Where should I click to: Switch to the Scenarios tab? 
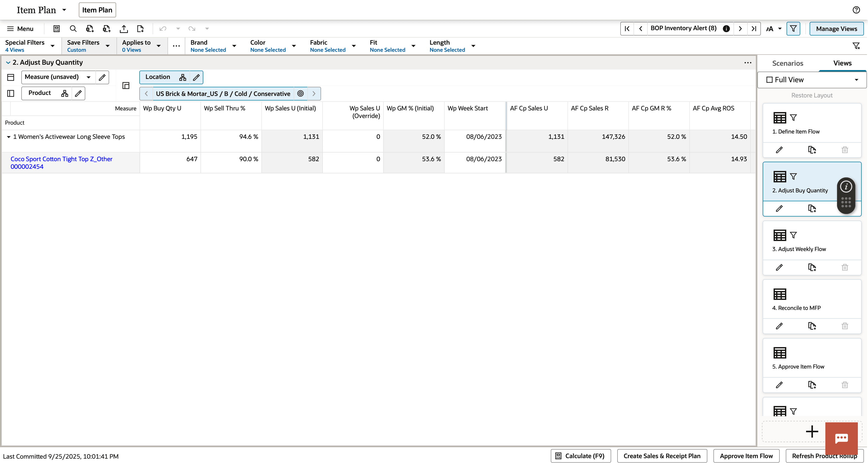pos(788,63)
